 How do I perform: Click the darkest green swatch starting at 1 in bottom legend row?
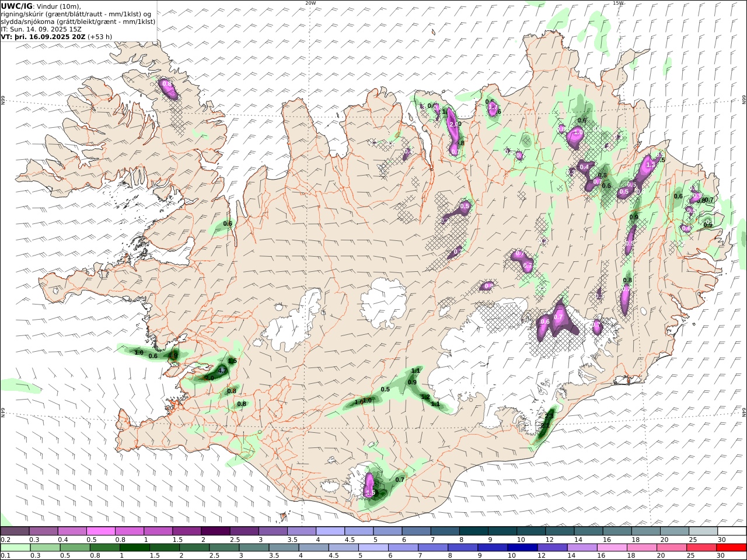click(135, 548)
